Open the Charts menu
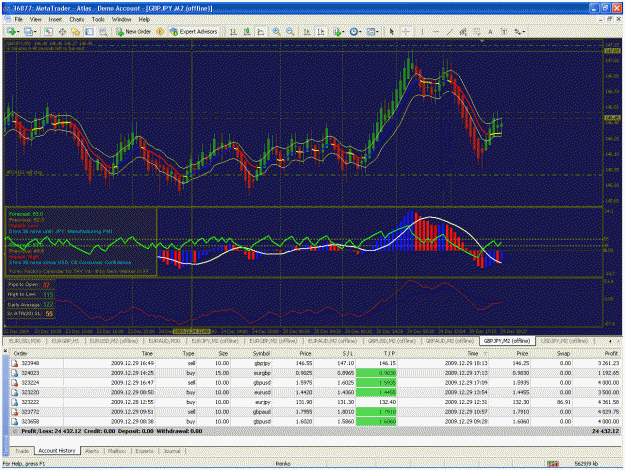Screen dimensions: 625x470 pyautogui.click(x=77, y=19)
